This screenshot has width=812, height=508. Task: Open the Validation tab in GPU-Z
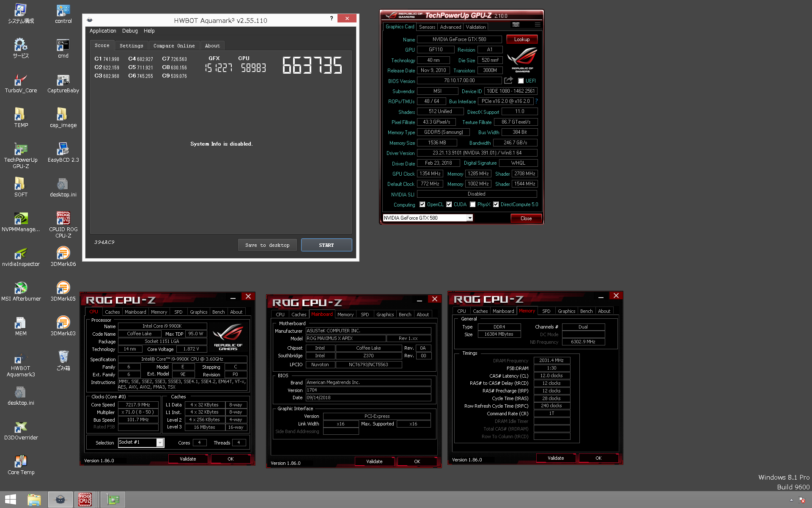[x=476, y=27]
